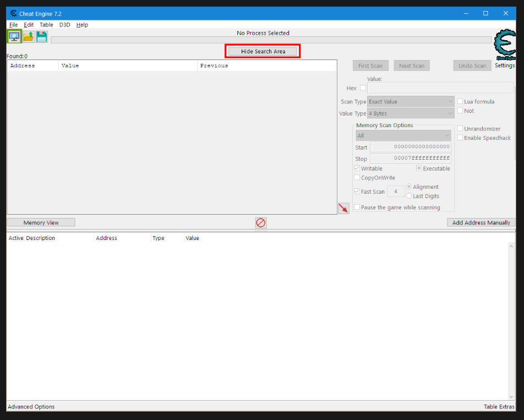Open Settings via Cheat Engine logo
This screenshot has height=420, width=524.
505,46
